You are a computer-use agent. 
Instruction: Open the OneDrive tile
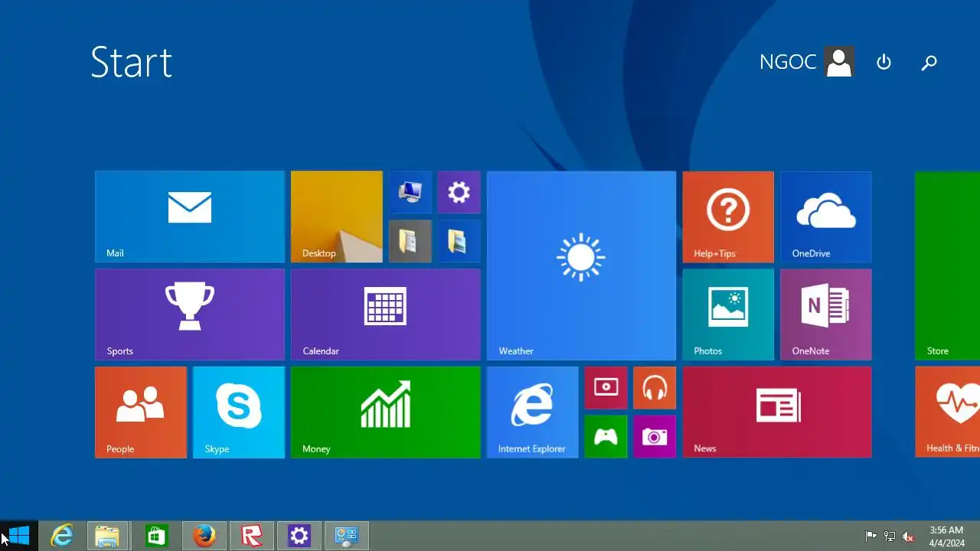826,217
